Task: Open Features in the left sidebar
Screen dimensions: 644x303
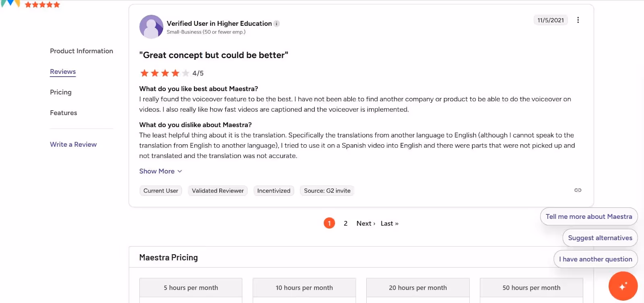Action: (64, 113)
